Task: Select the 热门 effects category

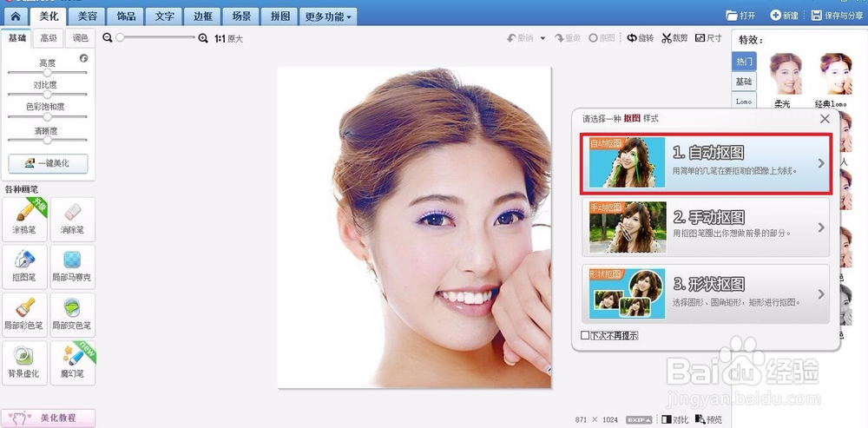Action: pos(744,62)
